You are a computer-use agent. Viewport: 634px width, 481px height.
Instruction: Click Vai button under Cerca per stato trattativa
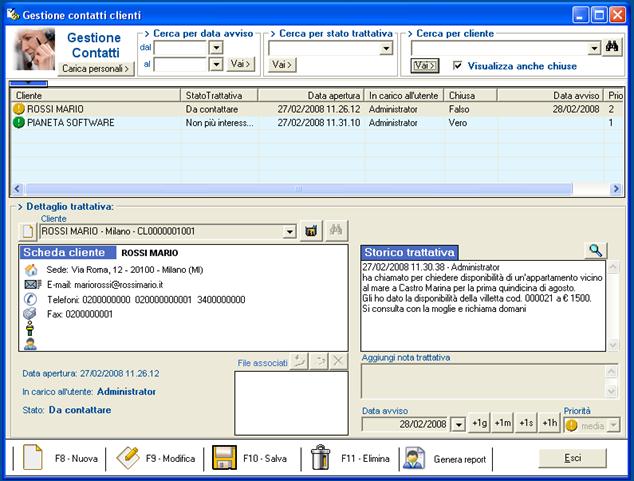pyautogui.click(x=282, y=64)
